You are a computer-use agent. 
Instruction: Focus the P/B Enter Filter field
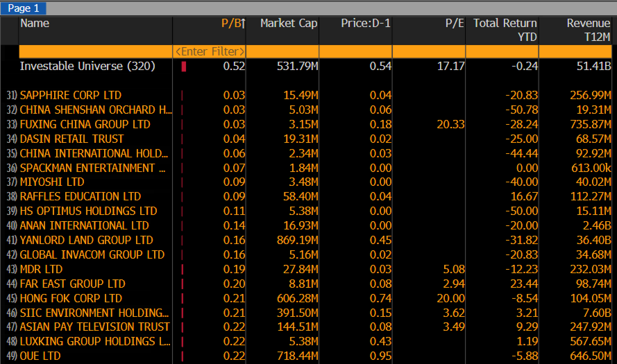coord(209,51)
